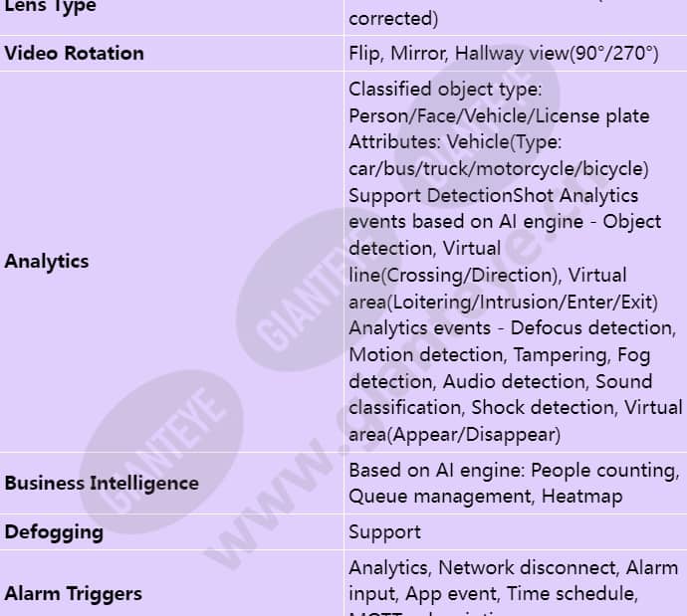Click 'Based on AI engine: People counting' line
Viewport: 687px width, 616px height.
pyautogui.click(x=514, y=471)
